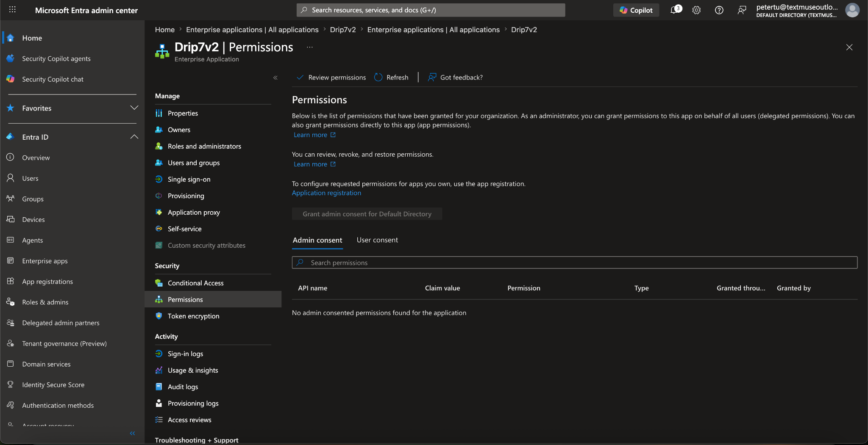Grant admin consent for Default Directory

pos(367,214)
